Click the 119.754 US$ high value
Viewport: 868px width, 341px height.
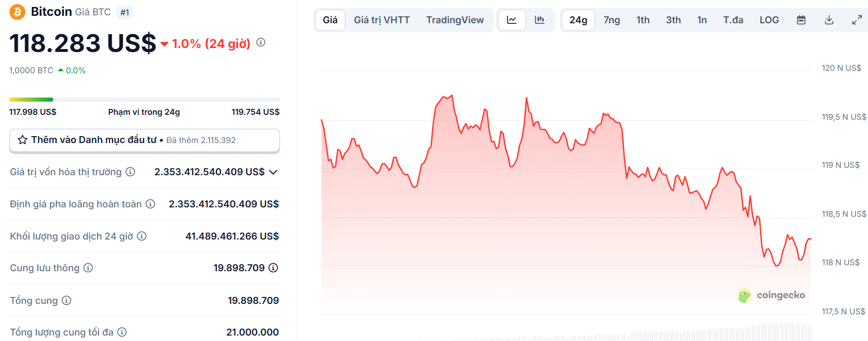tap(256, 112)
